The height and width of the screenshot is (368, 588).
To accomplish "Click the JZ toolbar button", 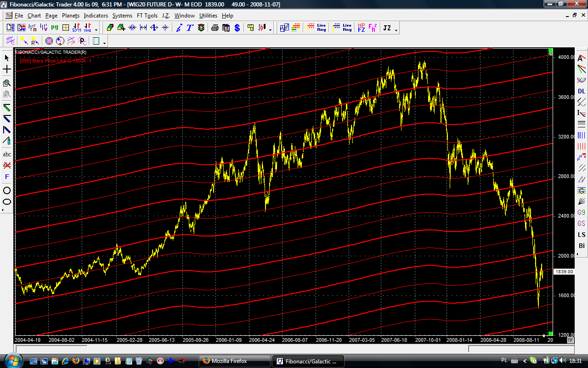I will pos(387,28).
